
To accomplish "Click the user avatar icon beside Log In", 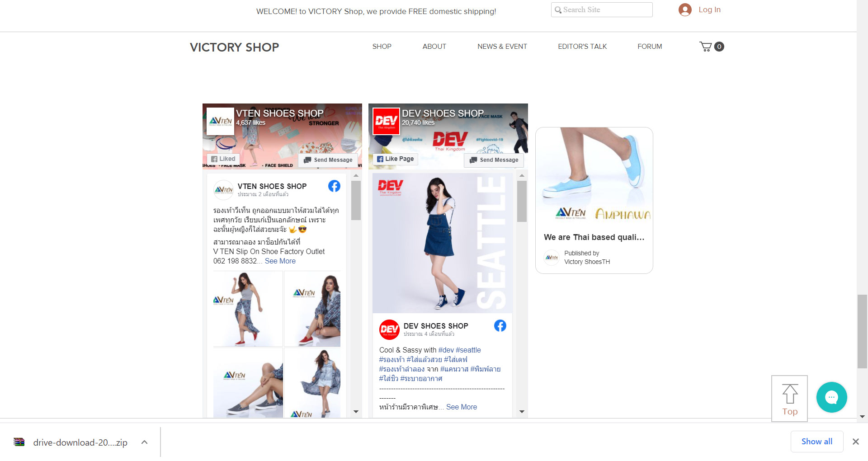I will pos(685,10).
